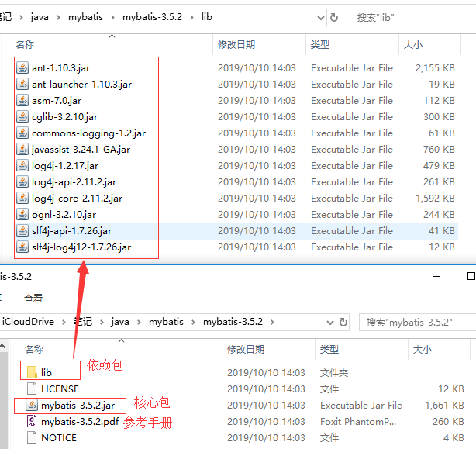Go to java in lib address bar
This screenshot has width=476, height=449.
[x=40, y=17]
